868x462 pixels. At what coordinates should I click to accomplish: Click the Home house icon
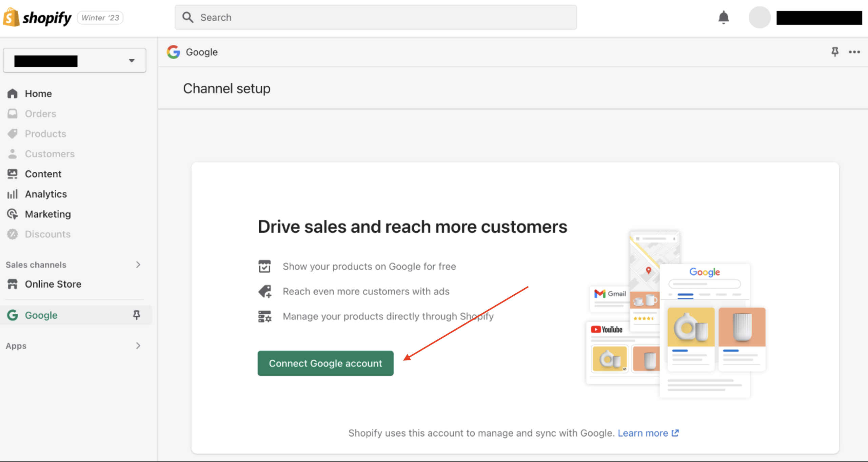click(x=13, y=93)
